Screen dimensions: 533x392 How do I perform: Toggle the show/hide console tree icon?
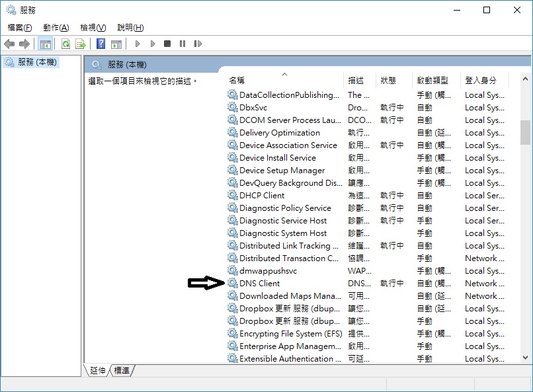(x=45, y=44)
